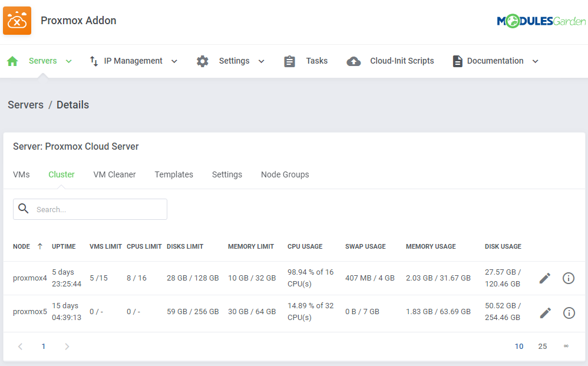The height and width of the screenshot is (366, 588).
Task: Sort by the SWAP USAGE column header
Action: (365, 246)
